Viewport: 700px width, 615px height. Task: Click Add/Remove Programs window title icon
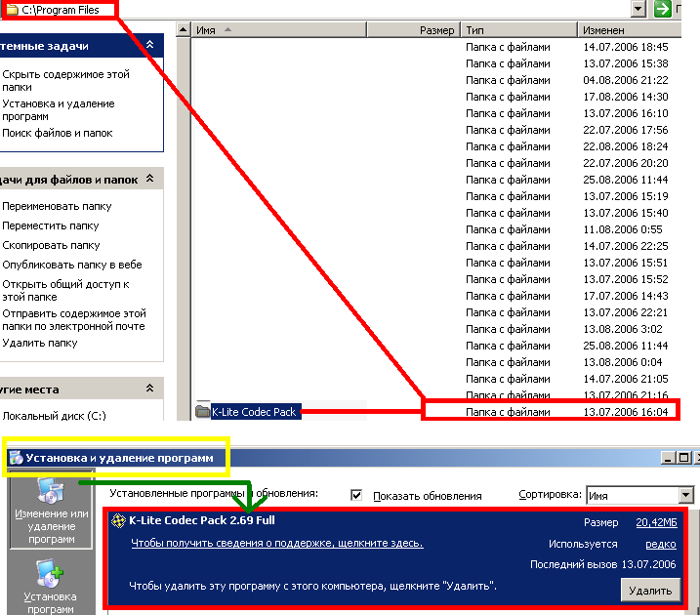tap(16, 458)
